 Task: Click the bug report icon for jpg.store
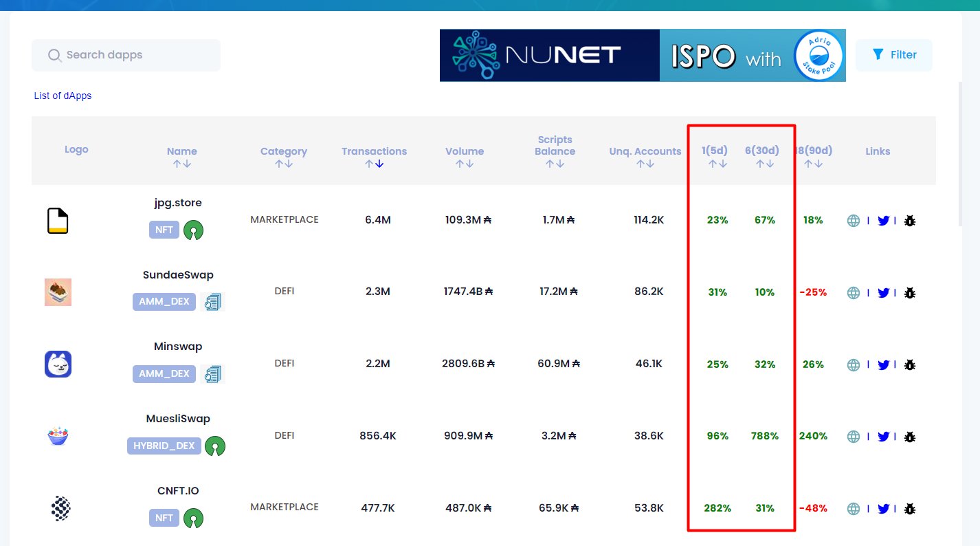click(x=909, y=220)
